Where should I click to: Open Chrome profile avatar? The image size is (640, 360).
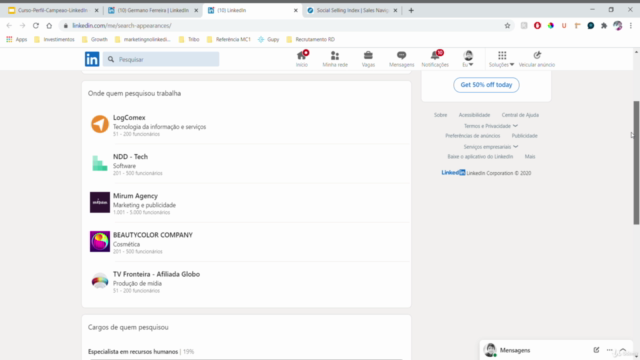[618, 26]
